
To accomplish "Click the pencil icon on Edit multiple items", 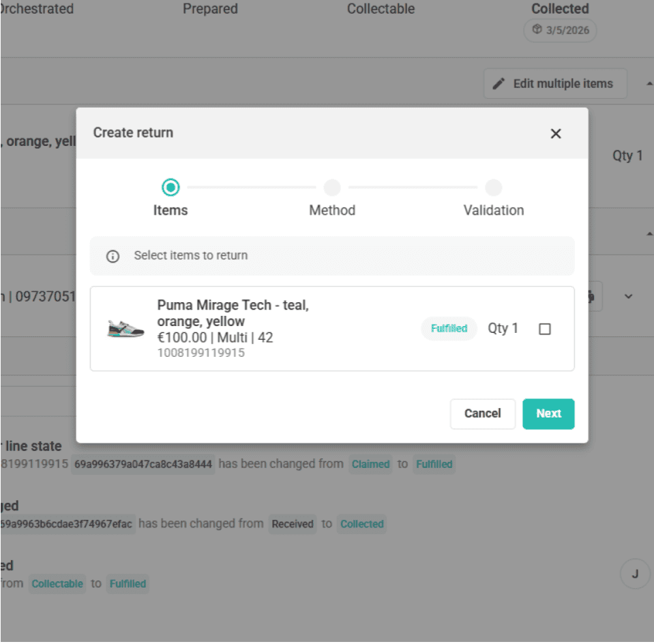I will tap(499, 84).
